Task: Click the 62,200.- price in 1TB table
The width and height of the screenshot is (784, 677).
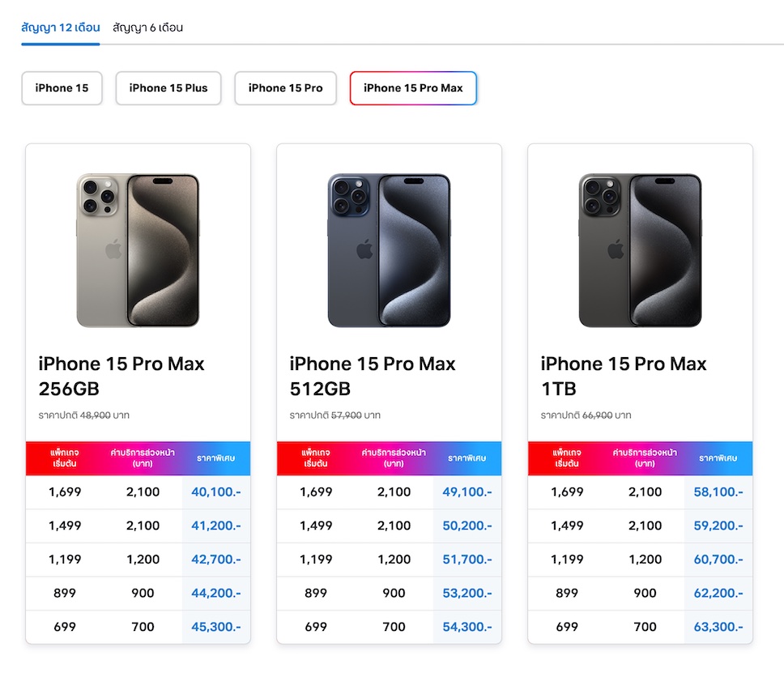Action: click(718, 594)
